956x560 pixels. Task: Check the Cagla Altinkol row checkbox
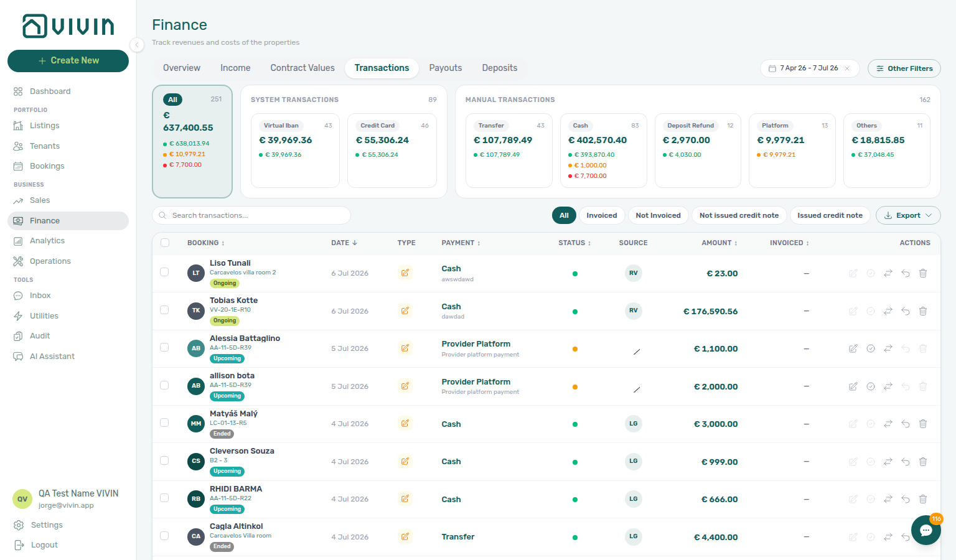[x=164, y=536]
